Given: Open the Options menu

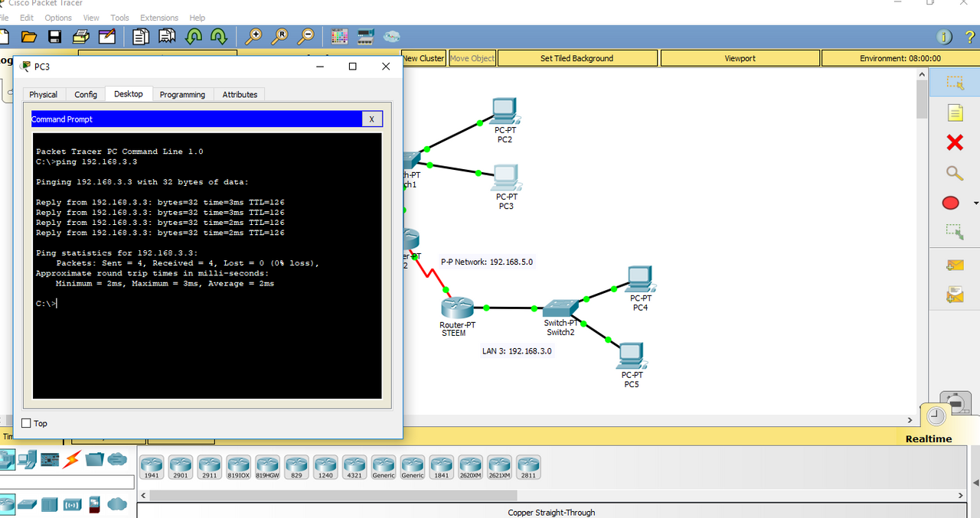Looking at the screenshot, I should (58, 18).
